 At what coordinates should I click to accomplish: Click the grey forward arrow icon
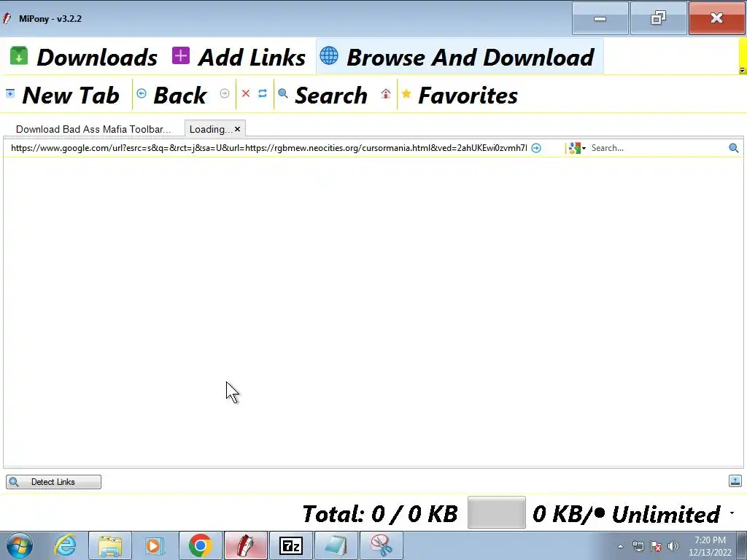click(x=225, y=93)
